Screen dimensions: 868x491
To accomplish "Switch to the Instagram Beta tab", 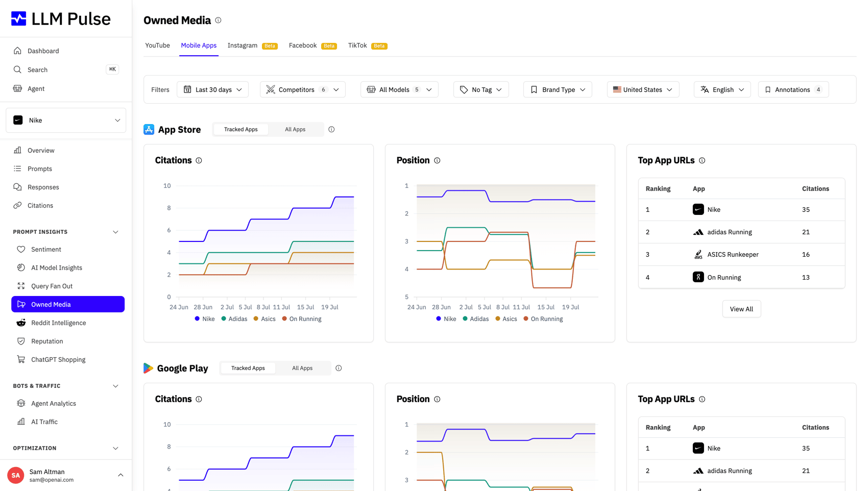I will [252, 45].
